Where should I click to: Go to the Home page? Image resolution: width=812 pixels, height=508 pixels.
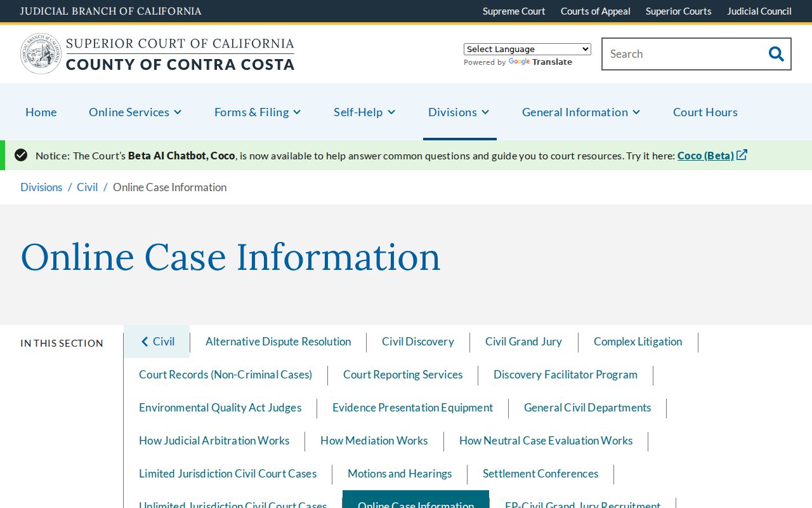point(41,112)
